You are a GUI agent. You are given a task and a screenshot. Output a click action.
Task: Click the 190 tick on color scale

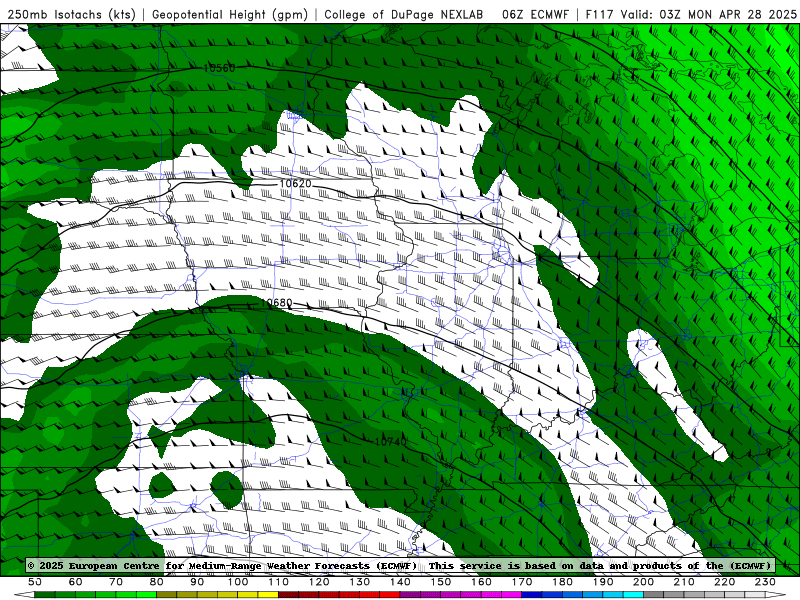[603, 582]
